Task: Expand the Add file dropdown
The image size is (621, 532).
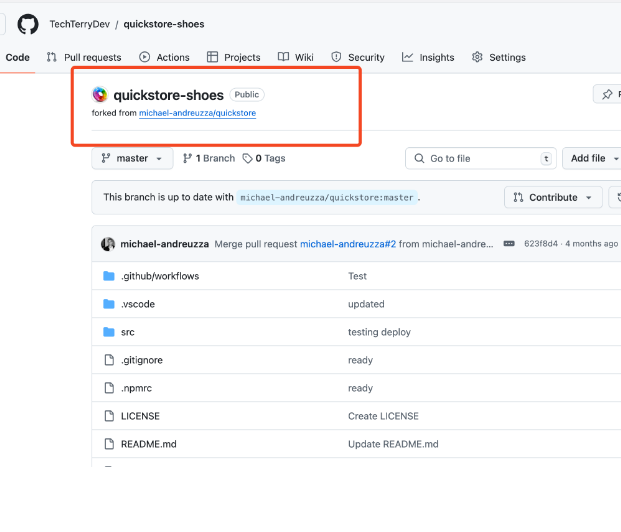Action: pyautogui.click(x=592, y=158)
